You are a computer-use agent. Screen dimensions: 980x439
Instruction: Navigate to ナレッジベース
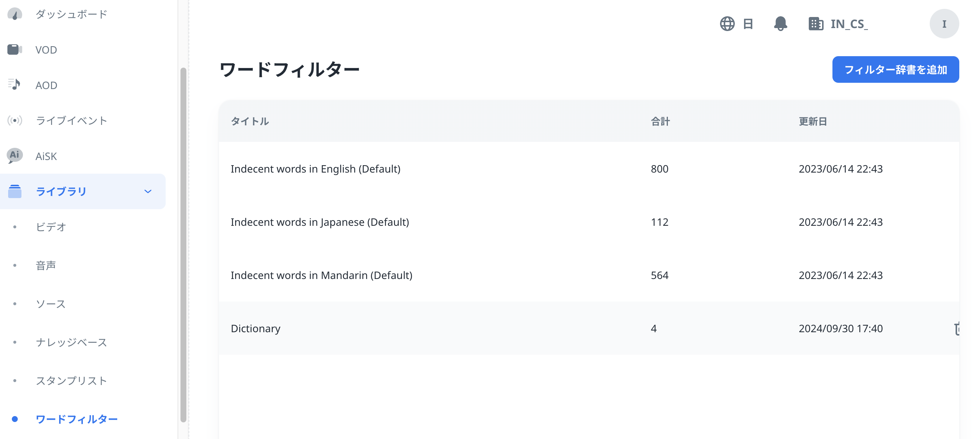point(71,342)
